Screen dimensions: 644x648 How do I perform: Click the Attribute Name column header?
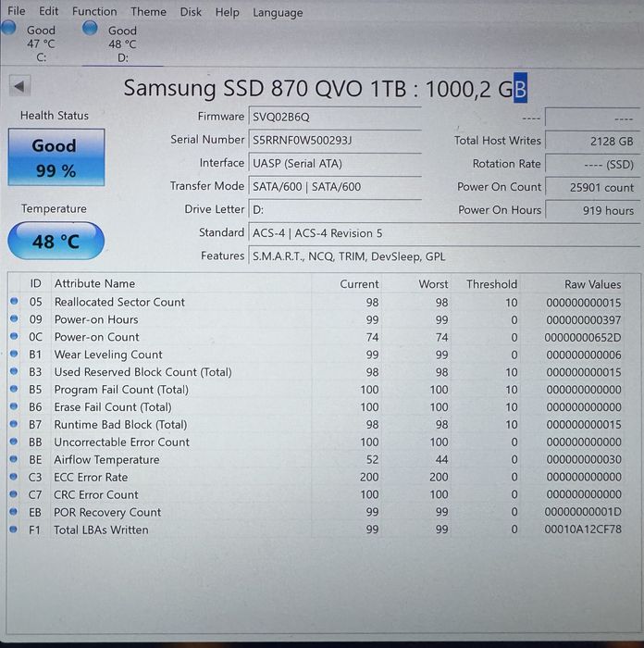point(94,283)
